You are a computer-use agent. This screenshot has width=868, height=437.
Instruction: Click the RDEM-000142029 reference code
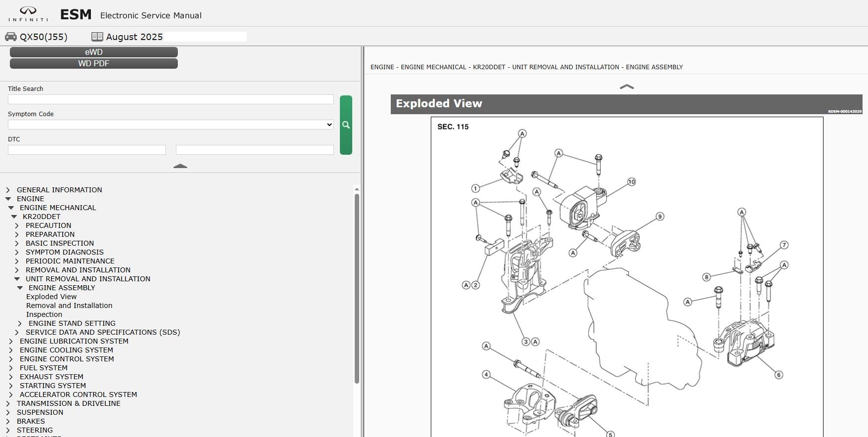845,111
